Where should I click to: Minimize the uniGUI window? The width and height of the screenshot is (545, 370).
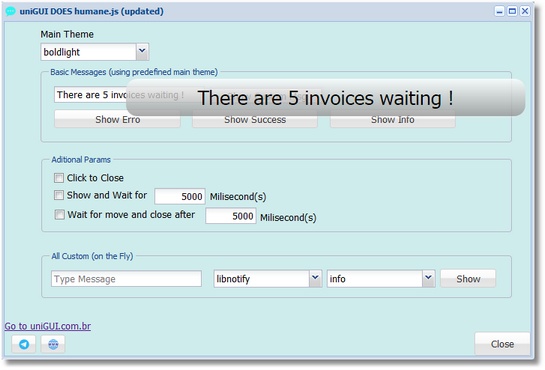coord(499,11)
